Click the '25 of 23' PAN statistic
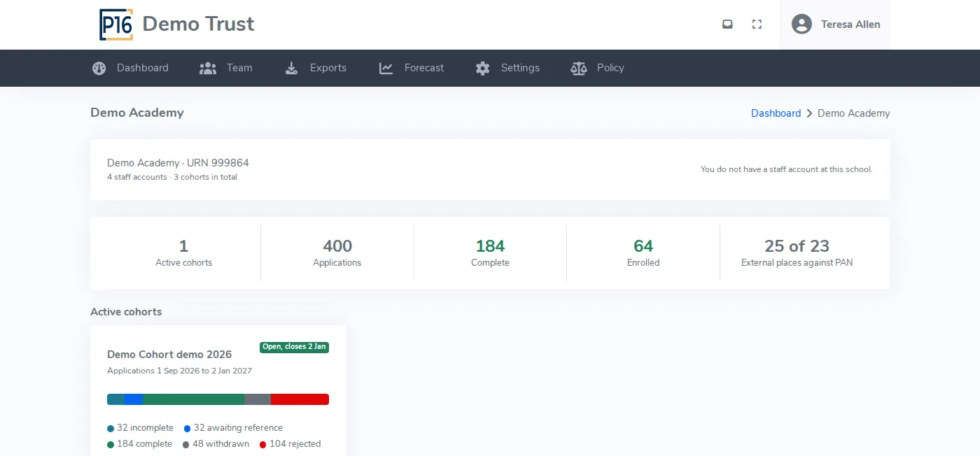Viewport: 980px width, 456px height. click(797, 253)
